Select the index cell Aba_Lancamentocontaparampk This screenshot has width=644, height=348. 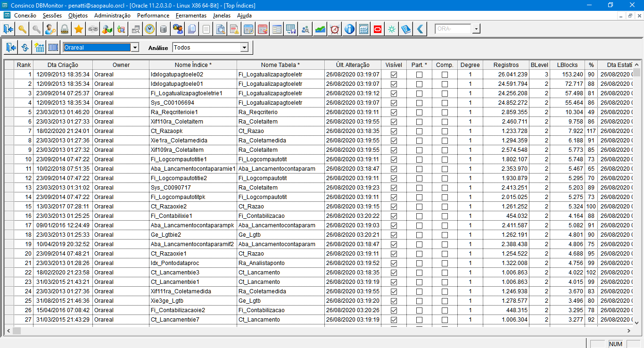tap(193, 225)
